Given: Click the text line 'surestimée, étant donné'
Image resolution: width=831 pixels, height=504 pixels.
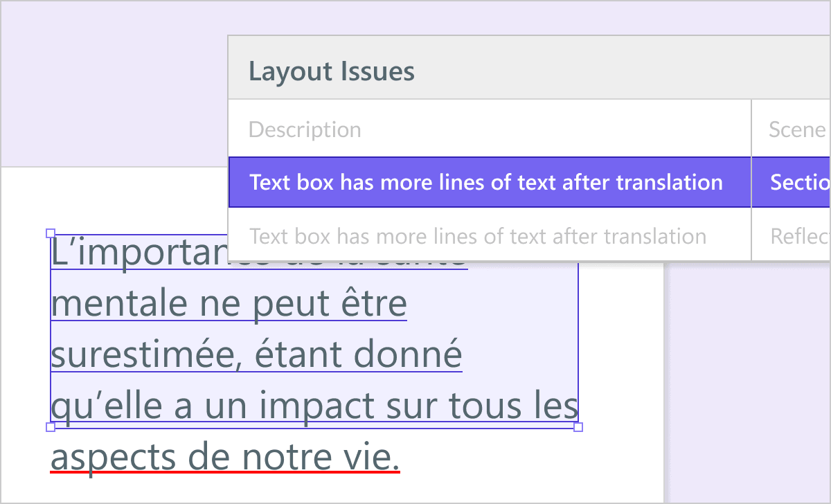Looking at the screenshot, I should point(257,355).
